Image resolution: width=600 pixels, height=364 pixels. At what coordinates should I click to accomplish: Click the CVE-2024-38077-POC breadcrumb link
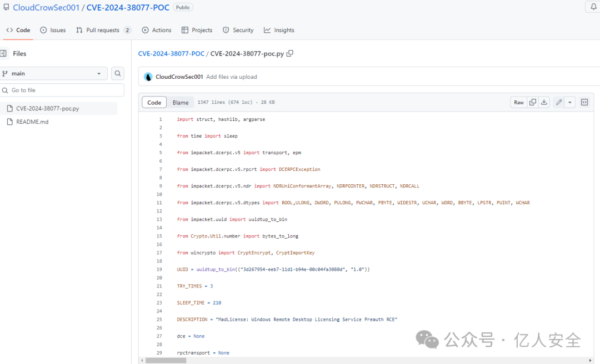(172, 53)
